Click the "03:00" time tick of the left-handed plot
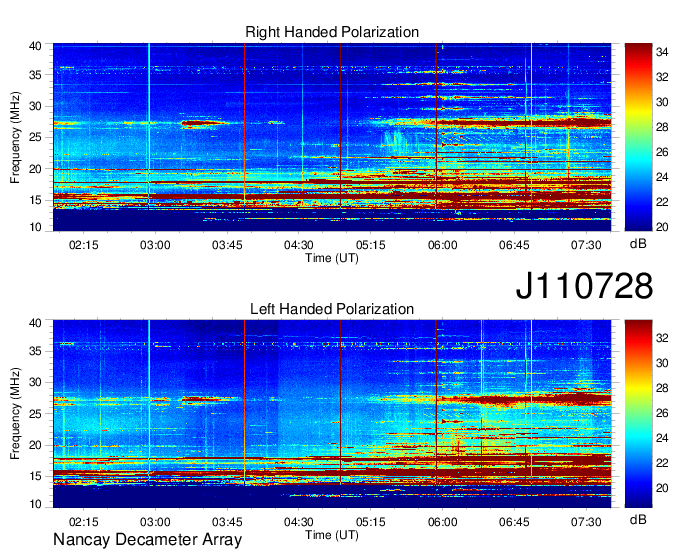The height and width of the screenshot is (552, 680). coord(155,522)
